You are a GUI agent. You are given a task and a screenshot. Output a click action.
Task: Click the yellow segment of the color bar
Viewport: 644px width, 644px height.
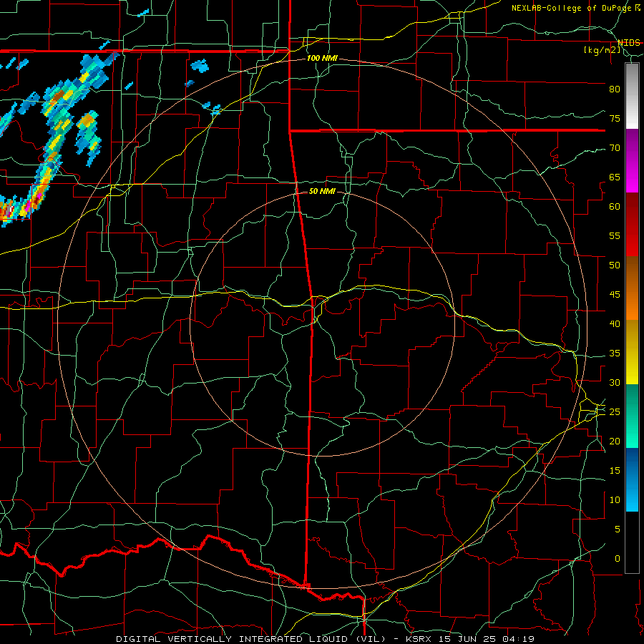pyautogui.click(x=632, y=352)
